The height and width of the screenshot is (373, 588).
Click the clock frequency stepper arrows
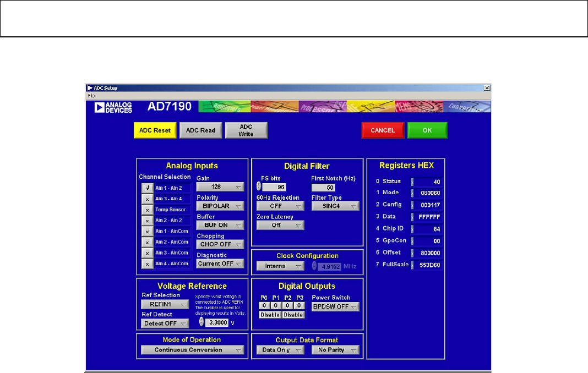[x=314, y=265]
